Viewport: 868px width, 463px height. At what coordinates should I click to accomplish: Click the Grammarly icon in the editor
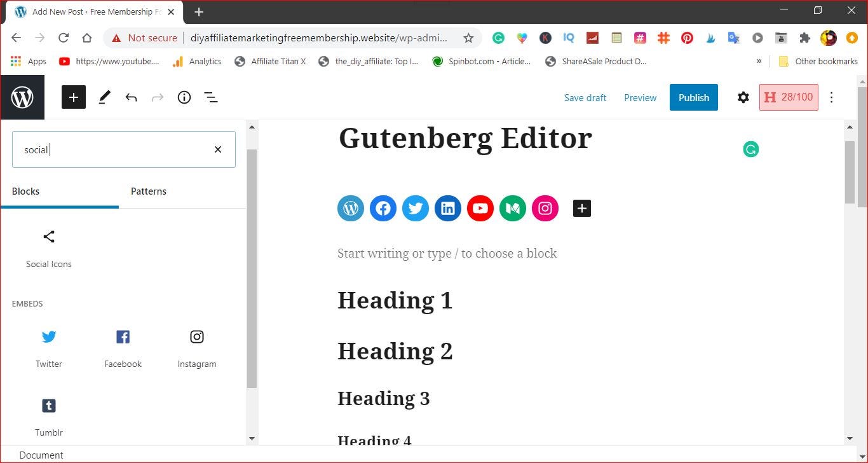[751, 149]
